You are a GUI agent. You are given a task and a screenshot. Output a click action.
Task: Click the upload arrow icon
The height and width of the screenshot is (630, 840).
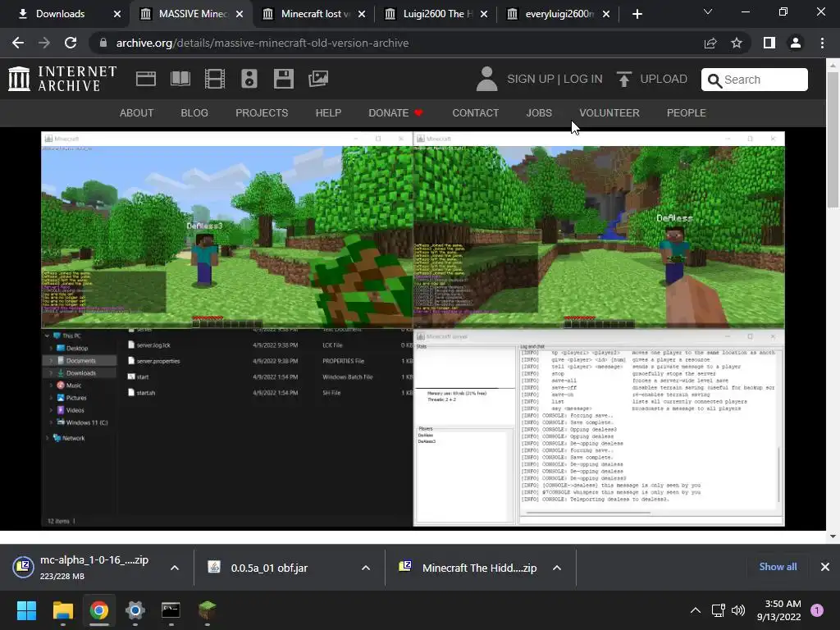click(624, 79)
